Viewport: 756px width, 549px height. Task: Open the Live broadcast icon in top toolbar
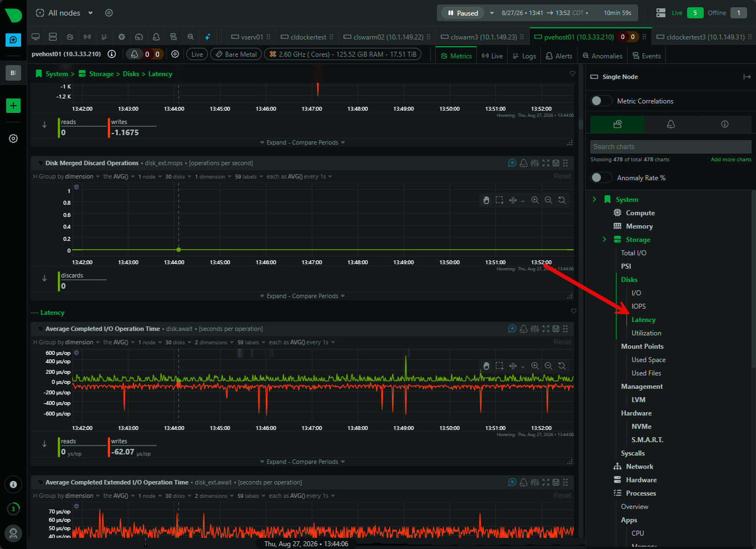click(x=87, y=37)
